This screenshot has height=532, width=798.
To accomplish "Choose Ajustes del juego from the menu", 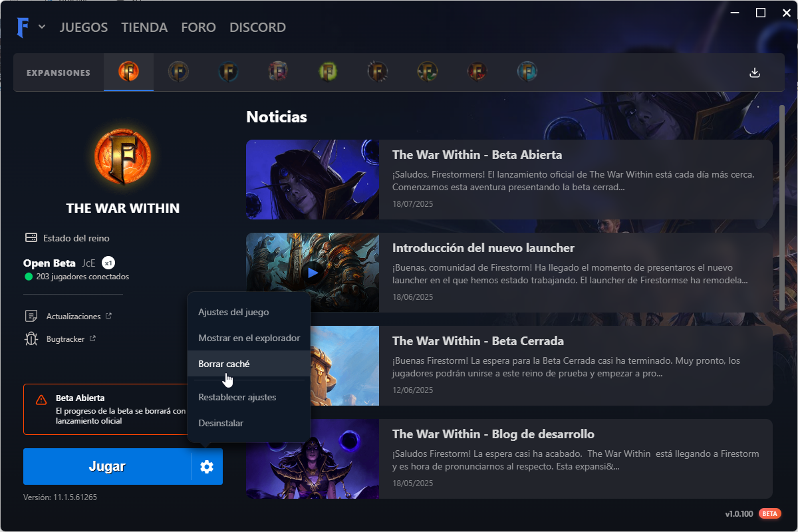I will (x=249, y=312).
